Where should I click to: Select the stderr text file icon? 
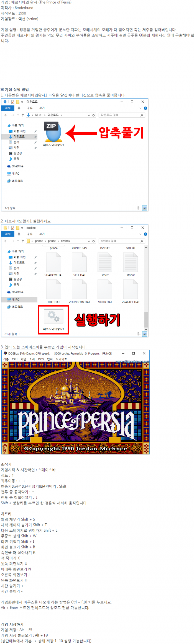(x=105, y=262)
